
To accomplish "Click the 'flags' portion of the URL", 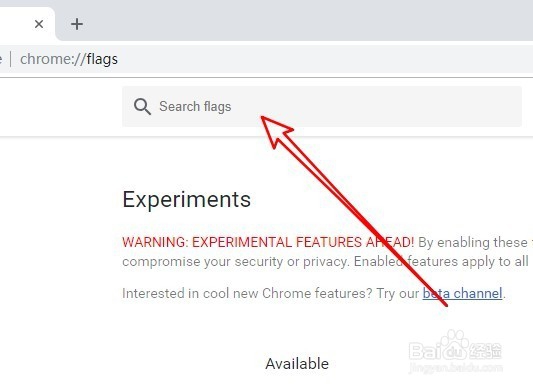I will click(102, 59).
